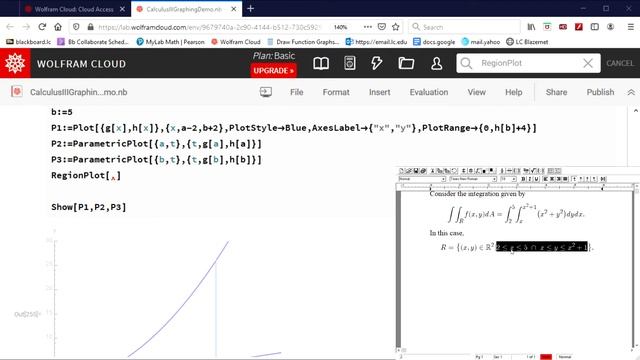Viewport: 640px width, 360px height.
Task: Open the Evaluation menu
Action: 429,92
